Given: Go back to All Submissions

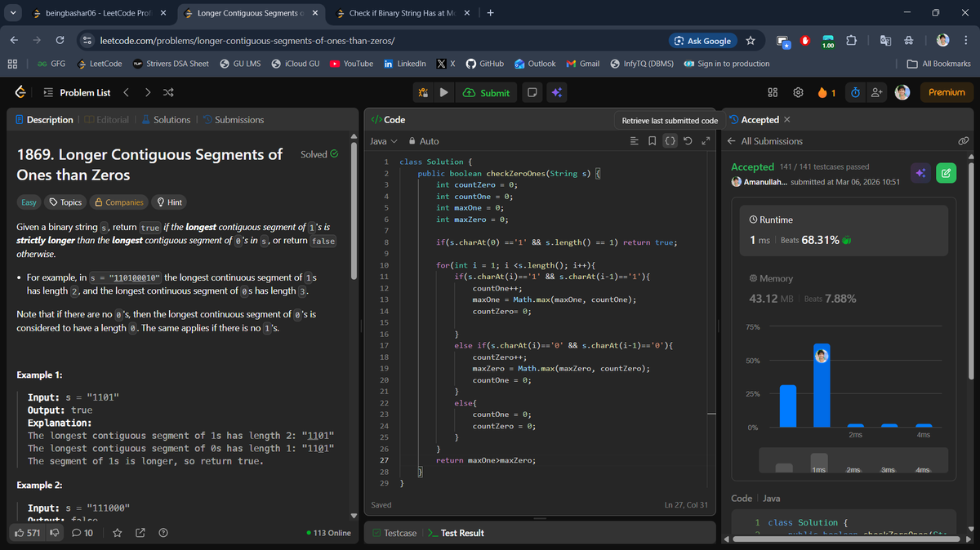Looking at the screenshot, I should tap(765, 141).
